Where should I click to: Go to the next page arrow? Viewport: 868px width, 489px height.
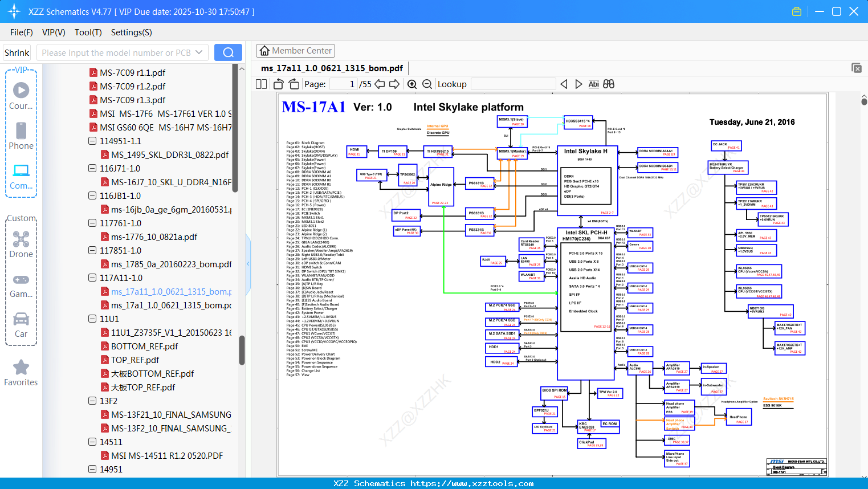point(394,84)
